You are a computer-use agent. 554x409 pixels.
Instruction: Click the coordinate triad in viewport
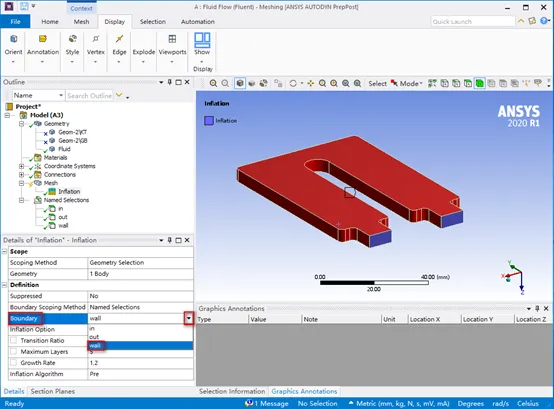coord(514,278)
